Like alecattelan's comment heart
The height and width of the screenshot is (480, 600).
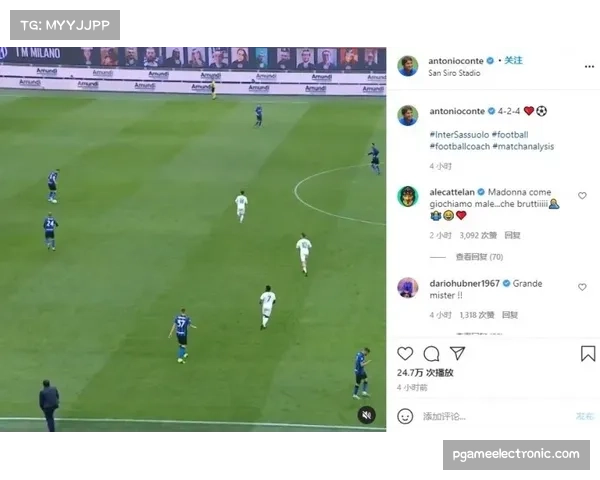coord(582,196)
